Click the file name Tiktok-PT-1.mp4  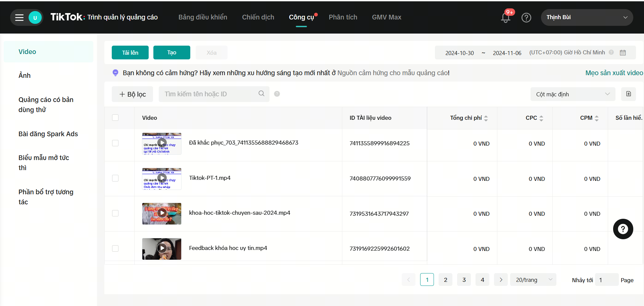tap(210, 178)
